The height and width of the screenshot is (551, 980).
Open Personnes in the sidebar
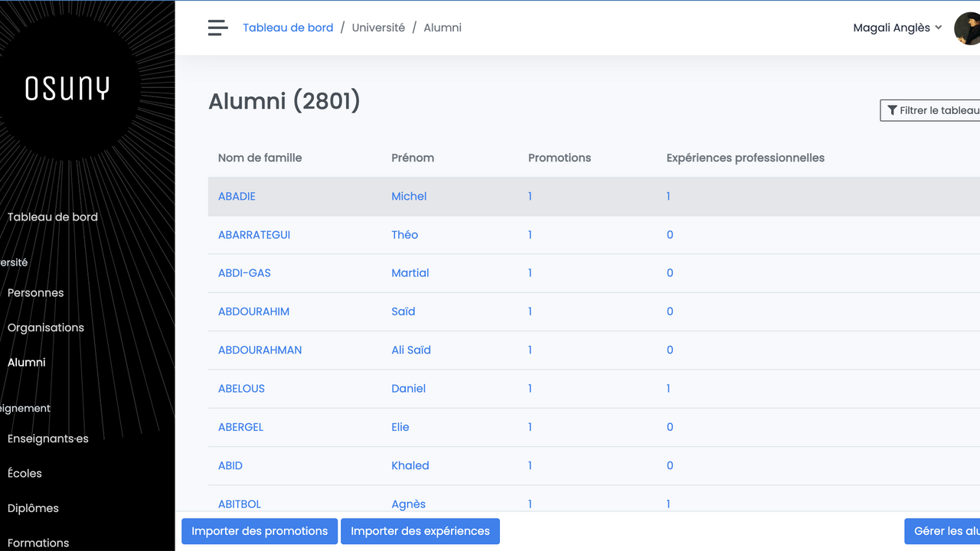(35, 292)
